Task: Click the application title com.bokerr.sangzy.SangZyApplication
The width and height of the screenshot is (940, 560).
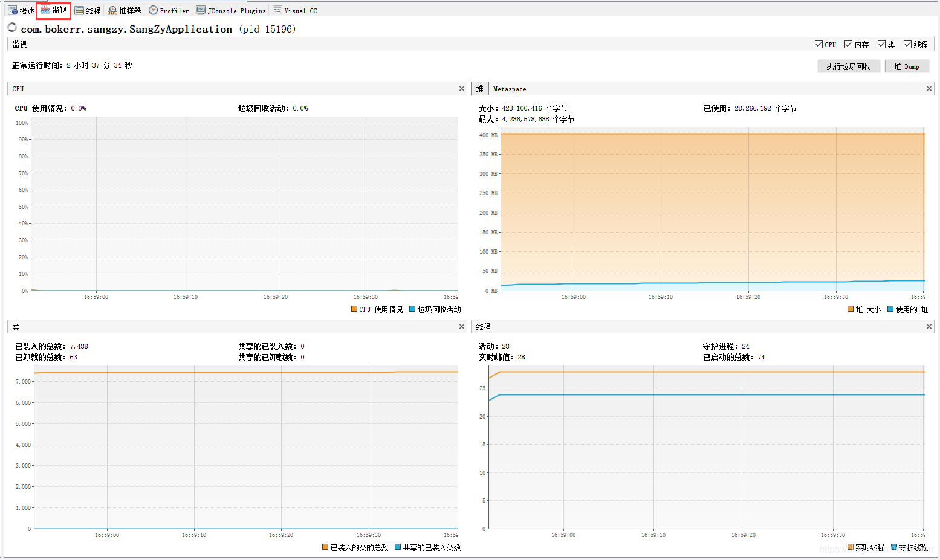Action: pyautogui.click(x=126, y=29)
